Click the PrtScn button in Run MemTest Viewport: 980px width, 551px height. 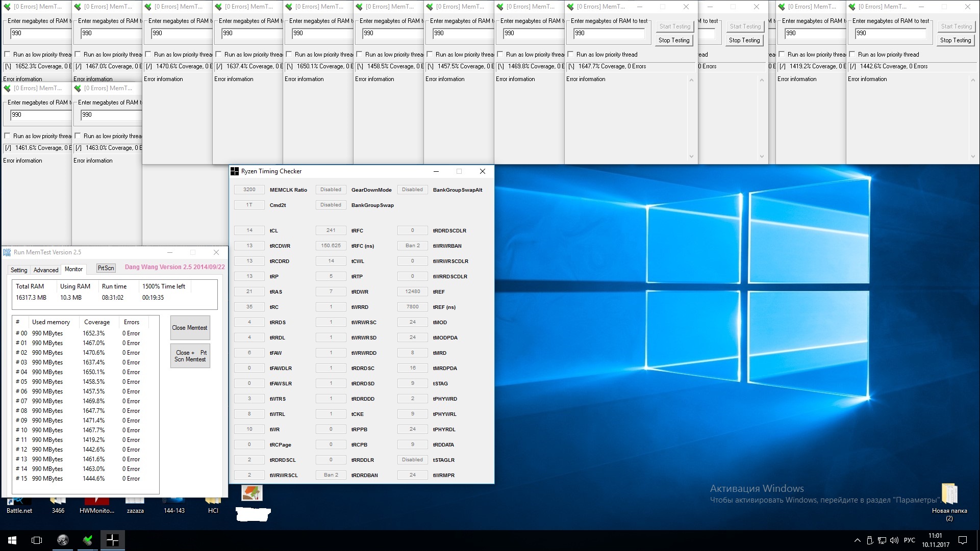click(x=106, y=268)
